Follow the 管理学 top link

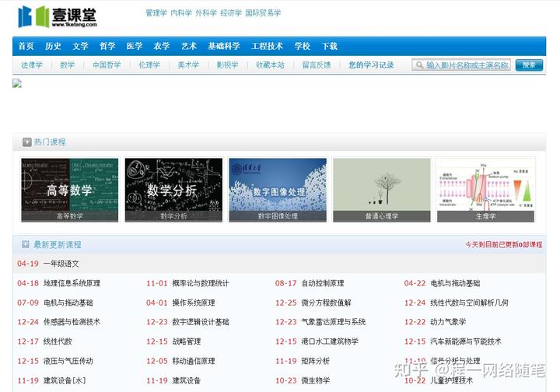[x=156, y=13]
